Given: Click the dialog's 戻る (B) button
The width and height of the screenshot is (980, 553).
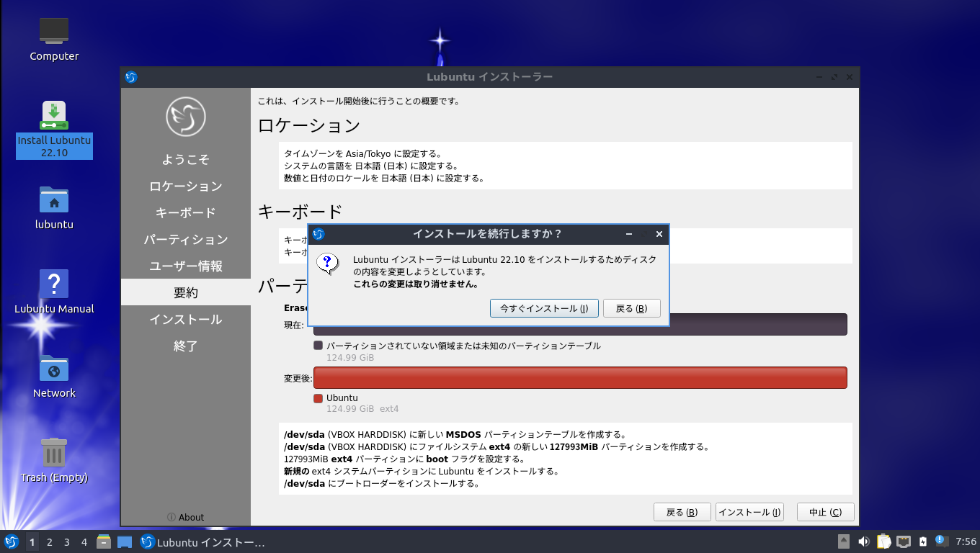Looking at the screenshot, I should (x=631, y=308).
